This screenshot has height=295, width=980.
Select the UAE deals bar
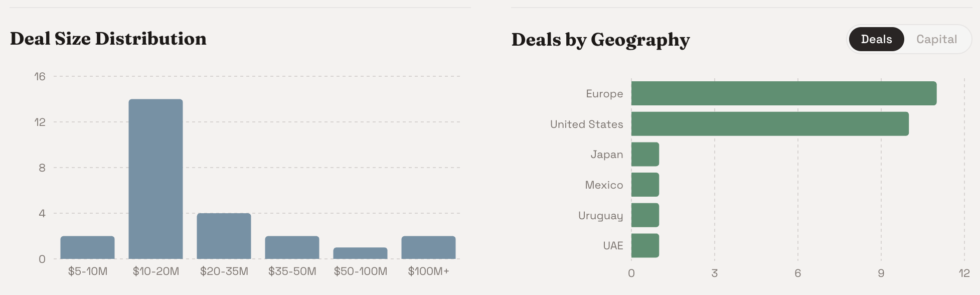pos(645,245)
